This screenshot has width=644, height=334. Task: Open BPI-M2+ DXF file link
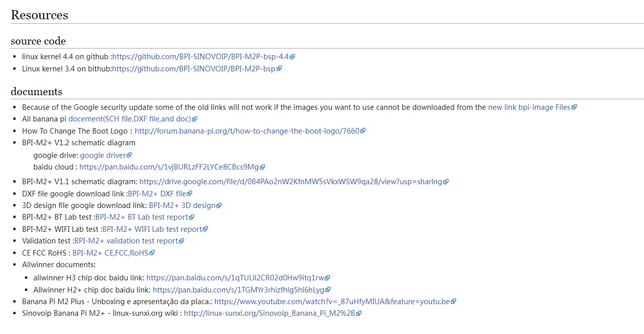(157, 194)
